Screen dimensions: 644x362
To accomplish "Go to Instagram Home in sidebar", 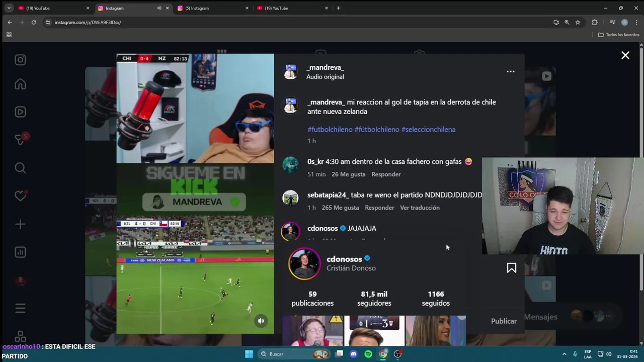I will [20, 84].
